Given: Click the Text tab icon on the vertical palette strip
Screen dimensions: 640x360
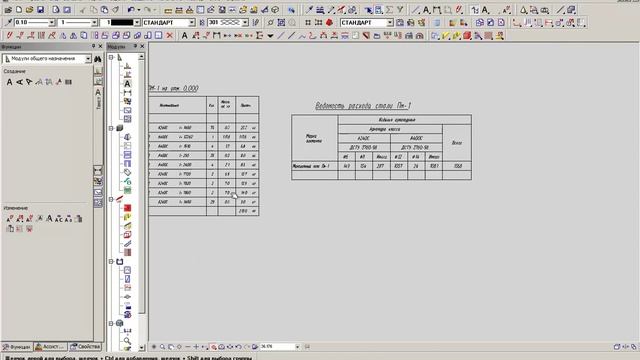Looking at the screenshot, I should (x=98, y=98).
